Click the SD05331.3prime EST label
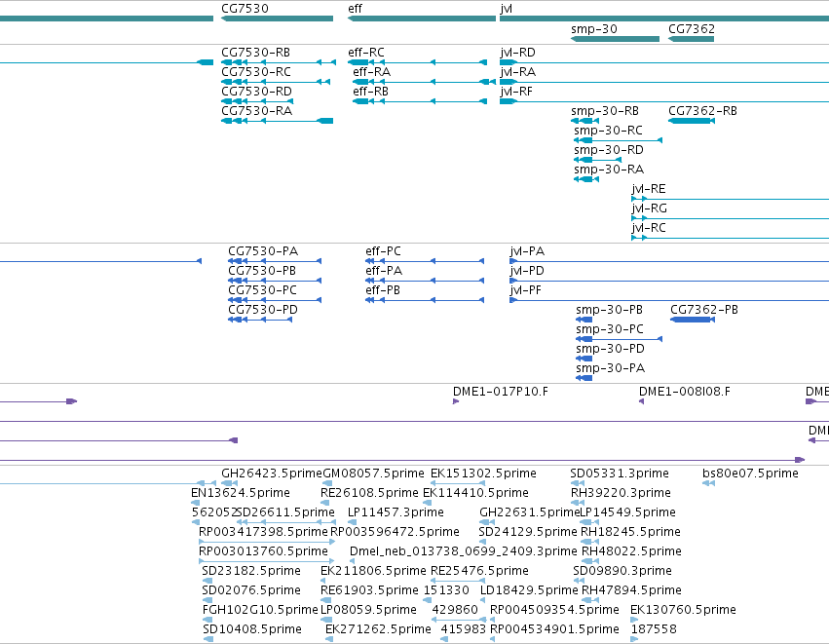 (x=620, y=474)
